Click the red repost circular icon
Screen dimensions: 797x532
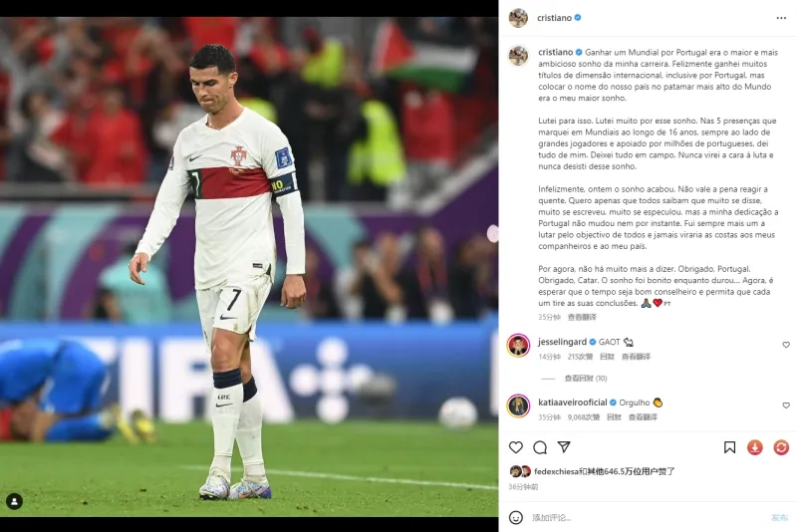click(781, 447)
